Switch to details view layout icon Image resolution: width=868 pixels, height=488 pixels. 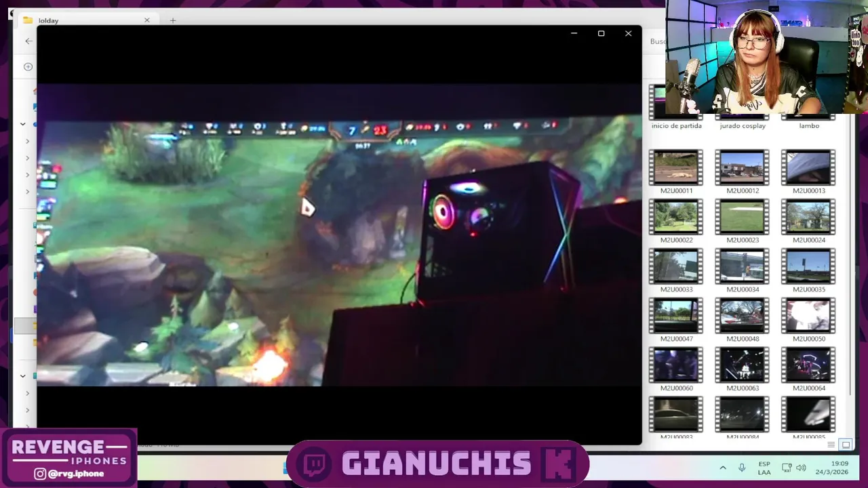tap(831, 445)
